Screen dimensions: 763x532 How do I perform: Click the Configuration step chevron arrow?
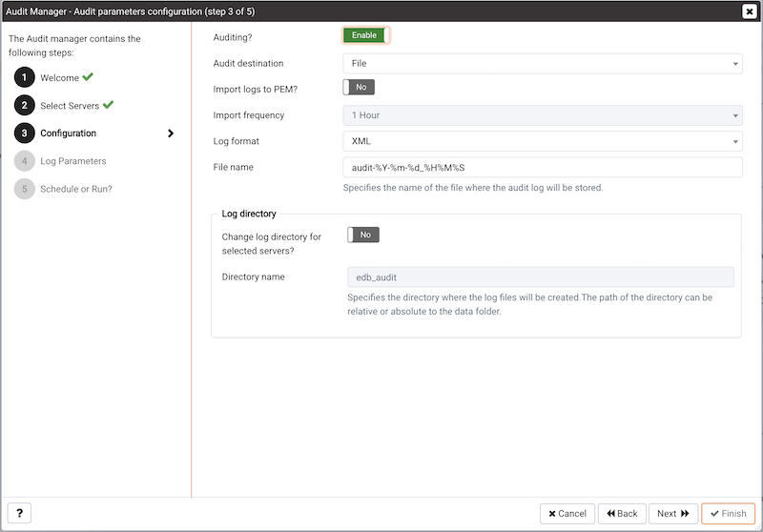(171, 133)
